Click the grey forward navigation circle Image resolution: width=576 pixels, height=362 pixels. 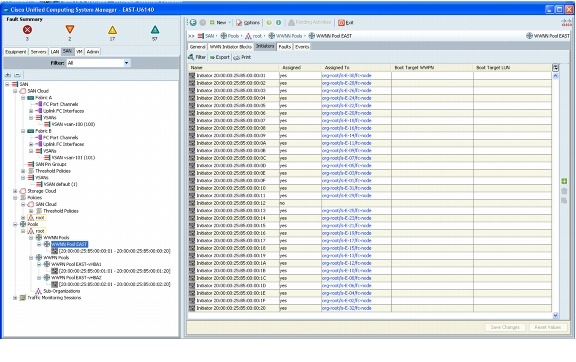pyautogui.click(x=202, y=22)
